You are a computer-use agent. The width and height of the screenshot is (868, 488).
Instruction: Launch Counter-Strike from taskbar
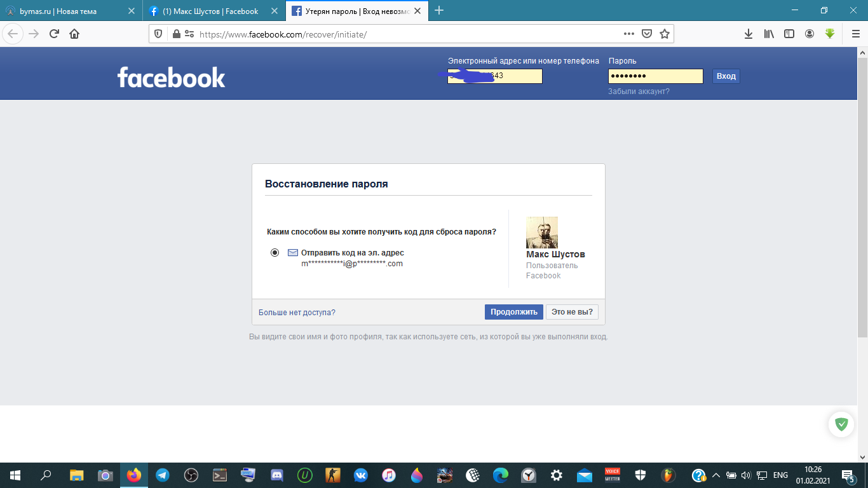(334, 475)
